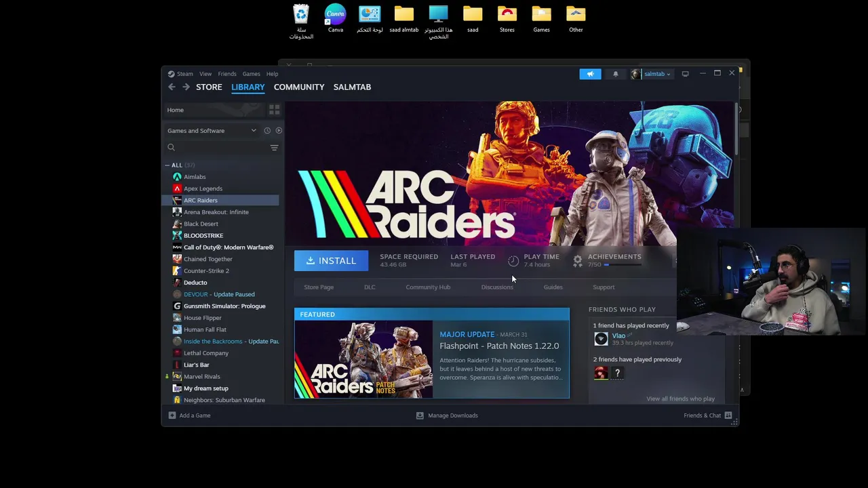
Task: Collapse the ALL games category
Action: click(x=167, y=165)
